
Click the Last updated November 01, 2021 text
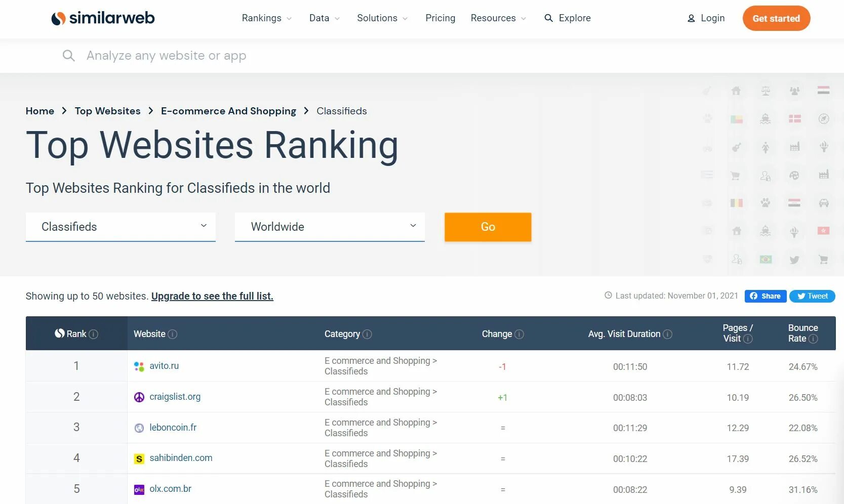click(677, 296)
